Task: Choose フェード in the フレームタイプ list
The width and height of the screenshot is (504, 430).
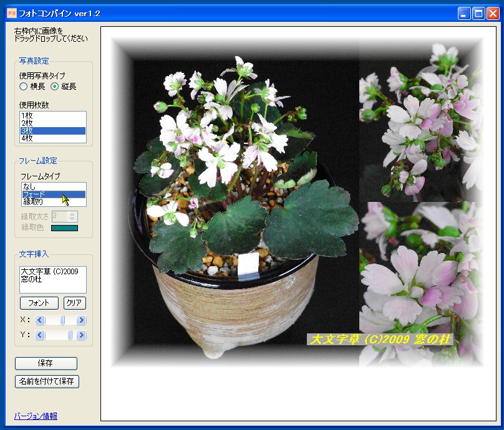Action: (x=37, y=193)
